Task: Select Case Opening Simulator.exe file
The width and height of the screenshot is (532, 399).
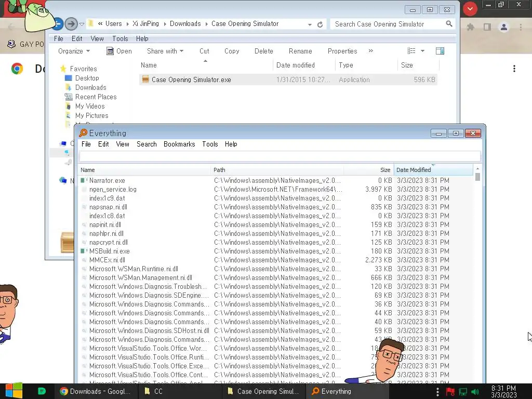Action: (288, 79)
